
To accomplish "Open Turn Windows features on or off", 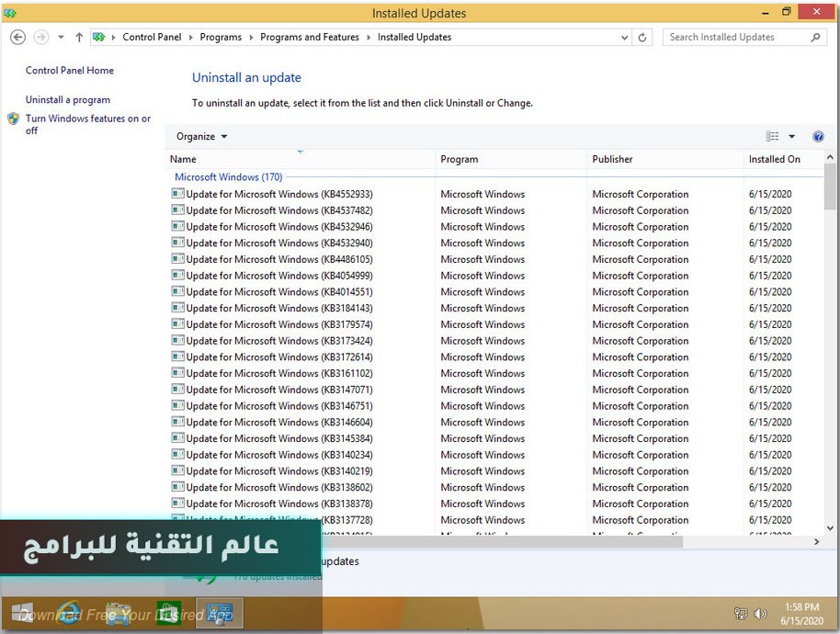I will (88, 124).
